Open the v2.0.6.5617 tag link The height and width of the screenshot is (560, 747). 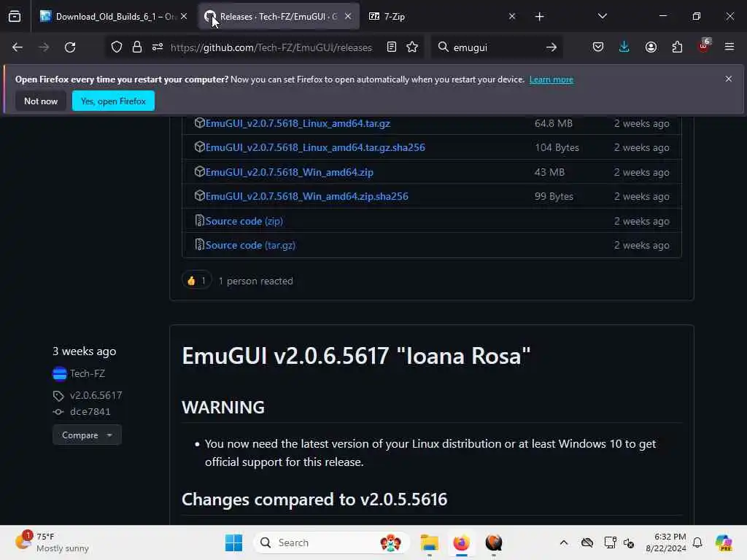96,395
